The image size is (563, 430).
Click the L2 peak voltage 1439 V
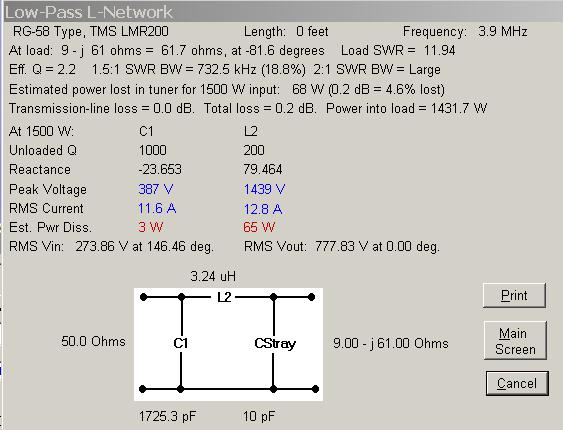coord(264,189)
